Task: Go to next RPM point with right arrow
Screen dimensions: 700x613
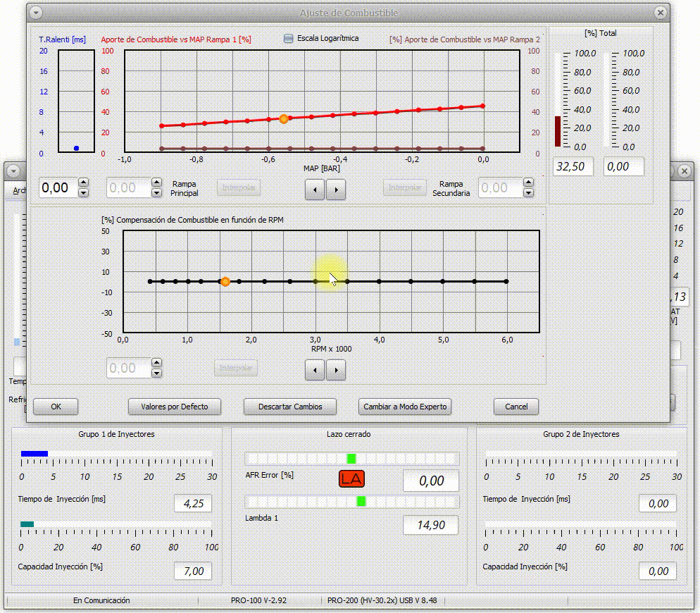Action: point(336,370)
